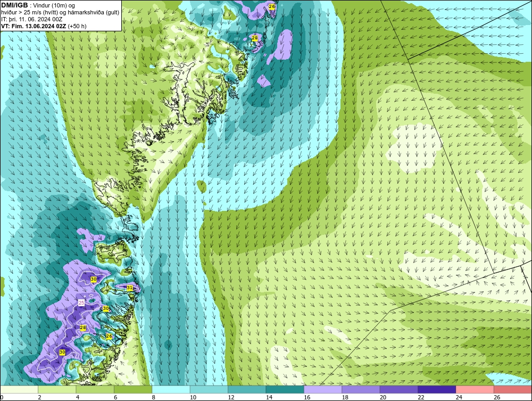
Task: Pick the 10–12 m/s aqua swatch
Action: pyautogui.click(x=209, y=389)
